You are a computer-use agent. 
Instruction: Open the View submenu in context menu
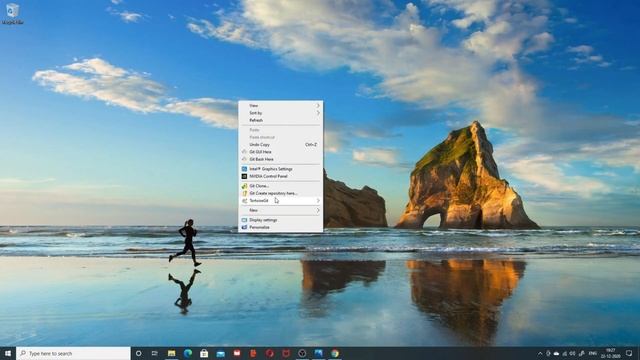(280, 105)
